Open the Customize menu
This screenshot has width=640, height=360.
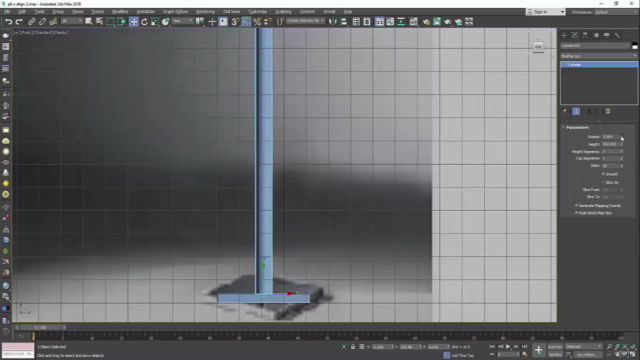coord(258,12)
